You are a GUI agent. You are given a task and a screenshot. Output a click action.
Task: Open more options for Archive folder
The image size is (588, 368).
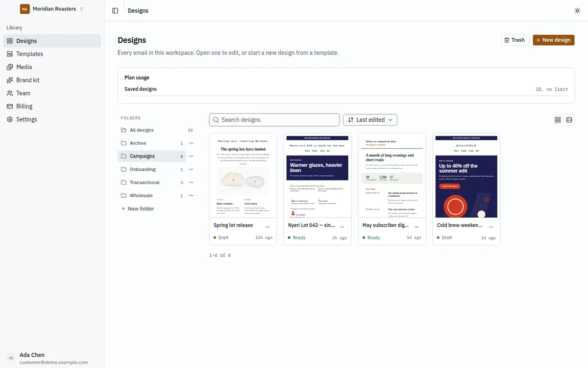point(191,143)
